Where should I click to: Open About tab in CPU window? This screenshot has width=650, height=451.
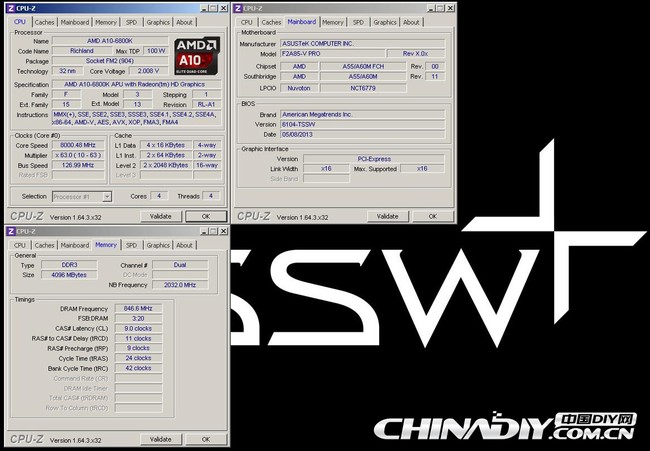tap(184, 22)
